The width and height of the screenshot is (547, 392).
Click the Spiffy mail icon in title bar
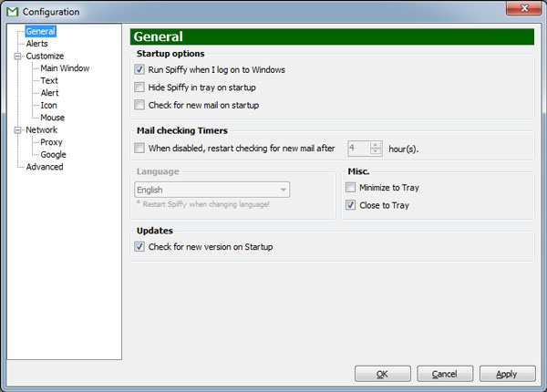pyautogui.click(x=12, y=12)
